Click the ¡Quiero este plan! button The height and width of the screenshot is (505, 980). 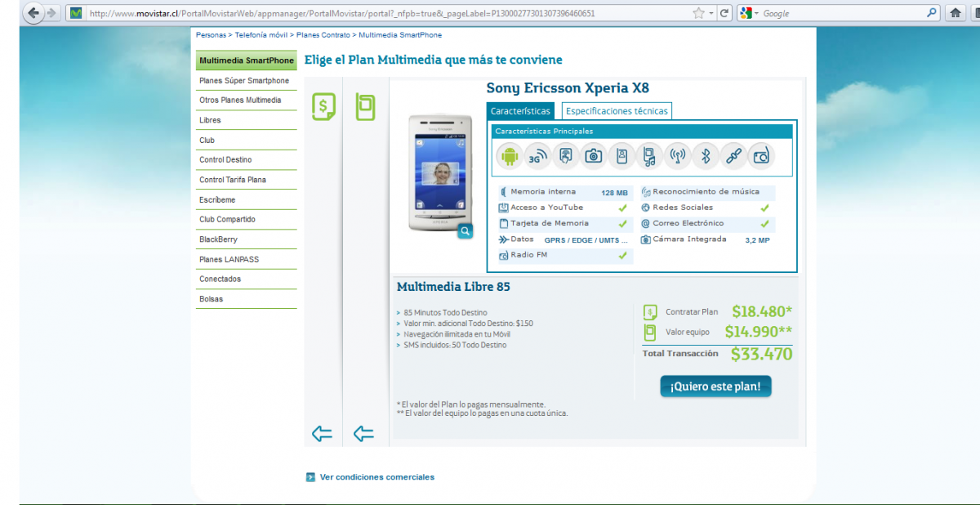point(715,387)
